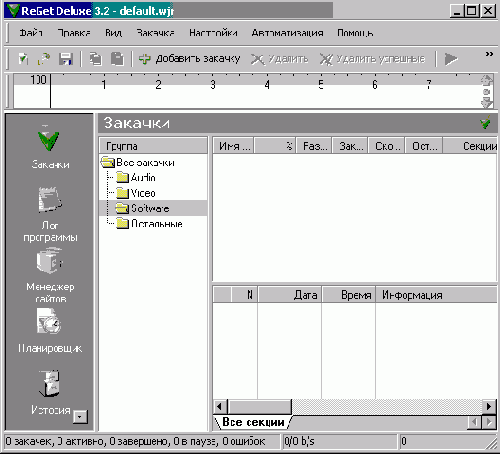Click sidebar scroll down arrow
The height and width of the screenshot is (454, 500).
(x=80, y=417)
